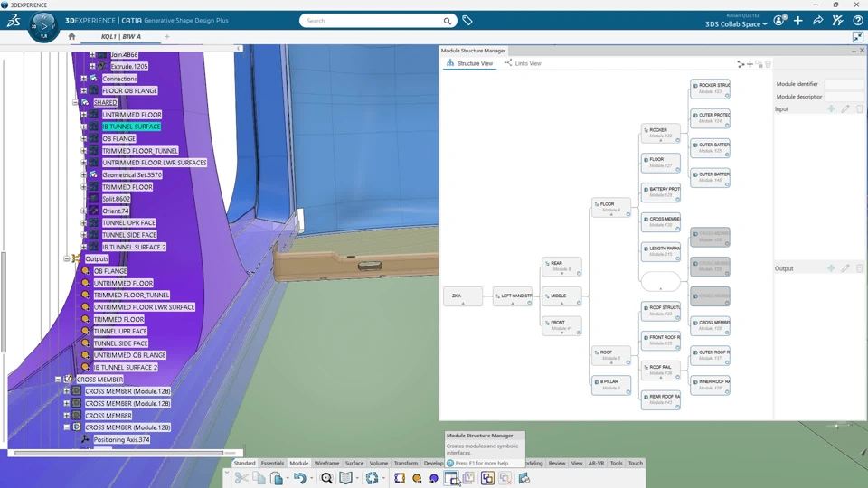Expand the Join.4866 tree node
This screenshot has height=488, width=868.
point(92,55)
